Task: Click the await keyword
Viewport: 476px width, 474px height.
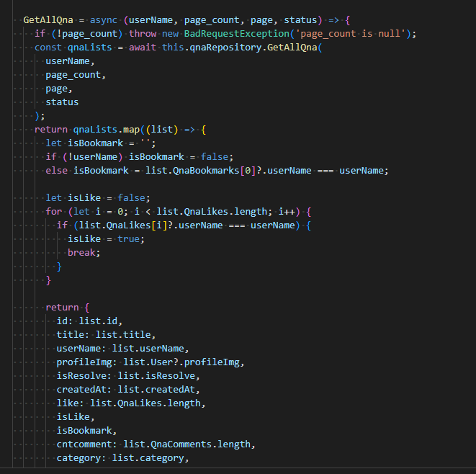Action: tap(143, 48)
